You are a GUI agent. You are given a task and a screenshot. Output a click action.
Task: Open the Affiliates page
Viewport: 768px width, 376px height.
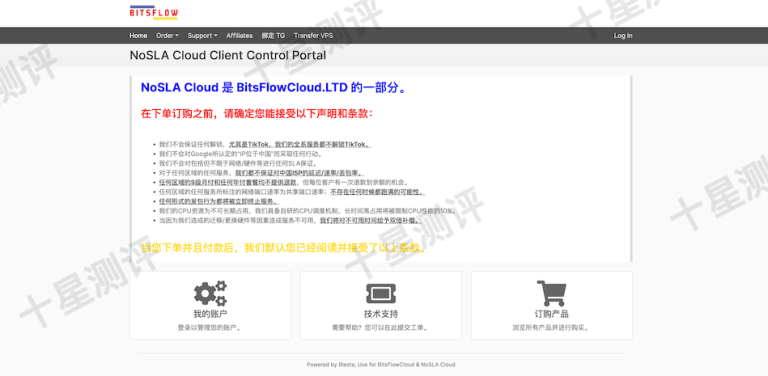pyautogui.click(x=240, y=36)
